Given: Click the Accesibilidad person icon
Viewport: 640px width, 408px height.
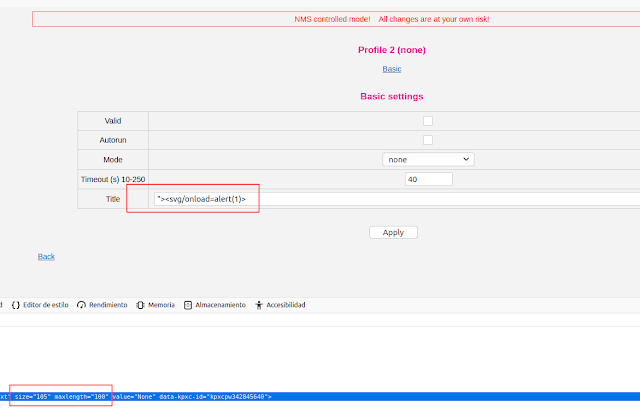Looking at the screenshot, I should click(259, 305).
